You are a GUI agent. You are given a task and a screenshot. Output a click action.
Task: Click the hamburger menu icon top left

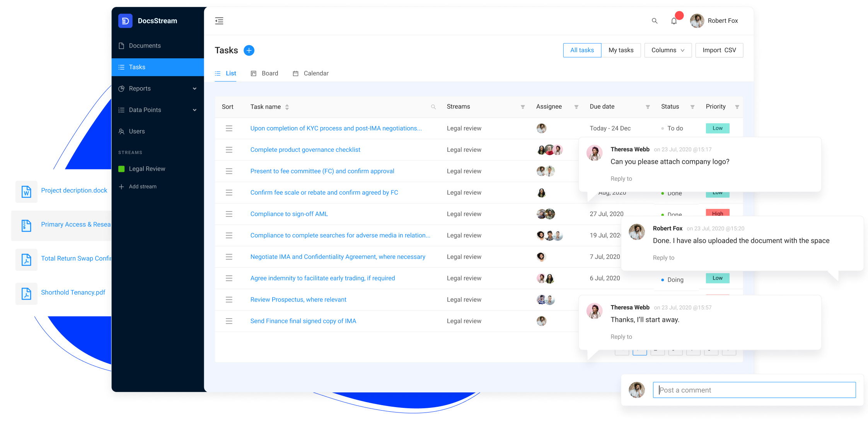pyautogui.click(x=219, y=20)
